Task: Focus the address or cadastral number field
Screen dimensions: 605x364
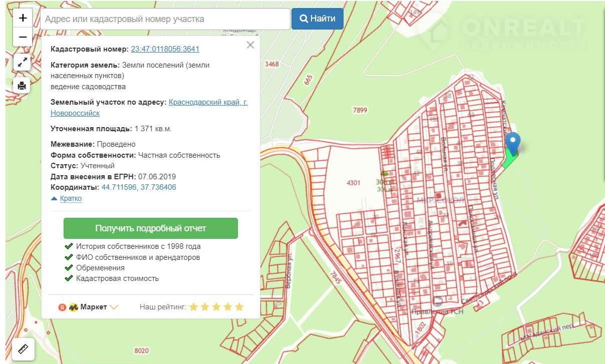Action: coord(165,19)
